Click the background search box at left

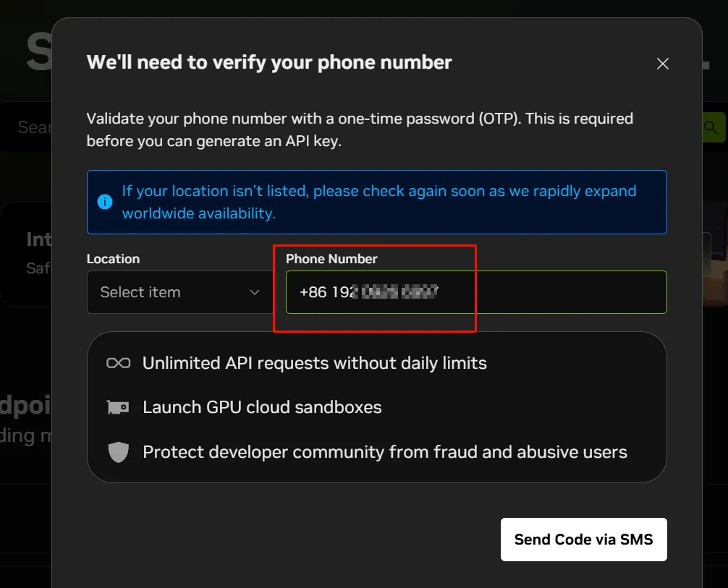coord(33,127)
